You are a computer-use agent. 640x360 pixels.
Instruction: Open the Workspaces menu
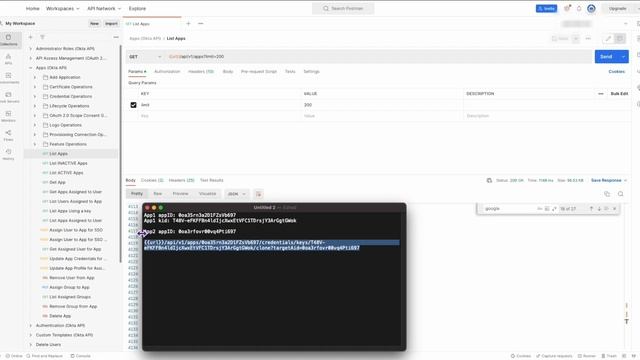tap(62, 9)
